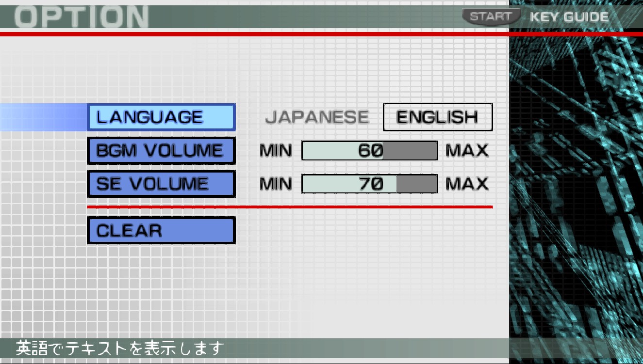
Task: Click the teal digital artwork panel
Action: pos(576,194)
